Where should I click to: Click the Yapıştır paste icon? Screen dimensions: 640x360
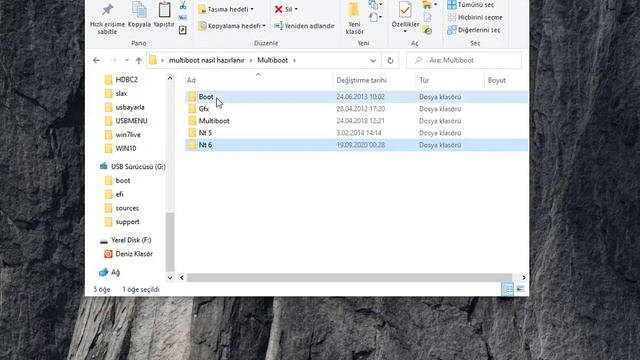(x=164, y=16)
